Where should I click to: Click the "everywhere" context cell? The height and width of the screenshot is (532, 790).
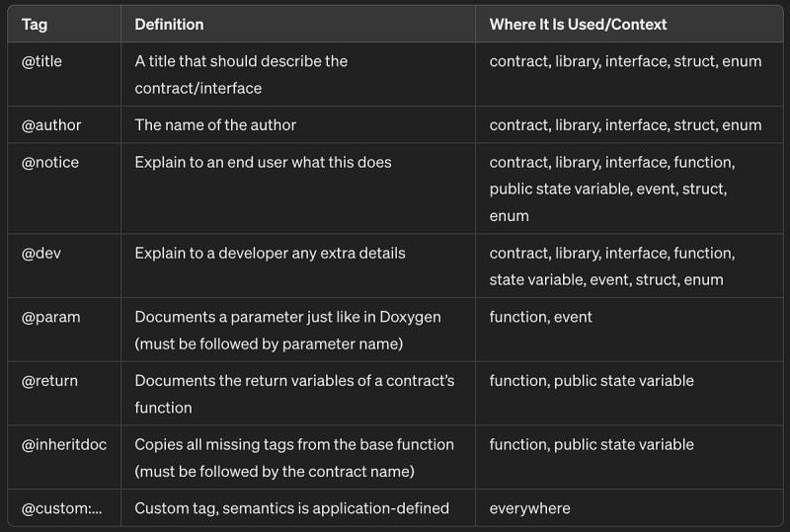point(530,508)
